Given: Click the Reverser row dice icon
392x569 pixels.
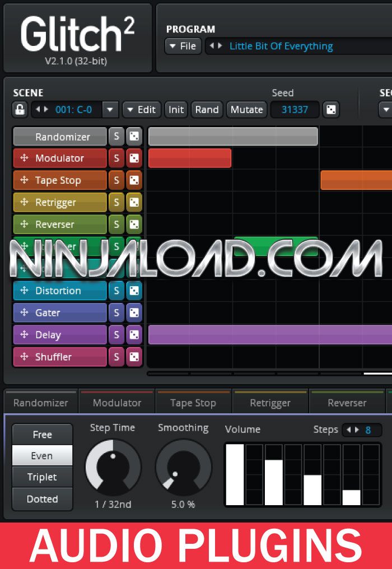Looking at the screenshot, I should click(x=134, y=224).
